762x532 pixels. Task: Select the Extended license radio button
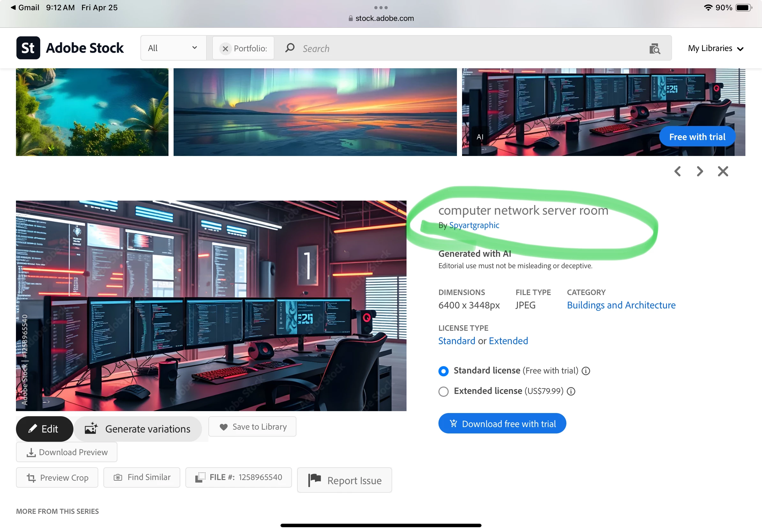[x=444, y=391]
